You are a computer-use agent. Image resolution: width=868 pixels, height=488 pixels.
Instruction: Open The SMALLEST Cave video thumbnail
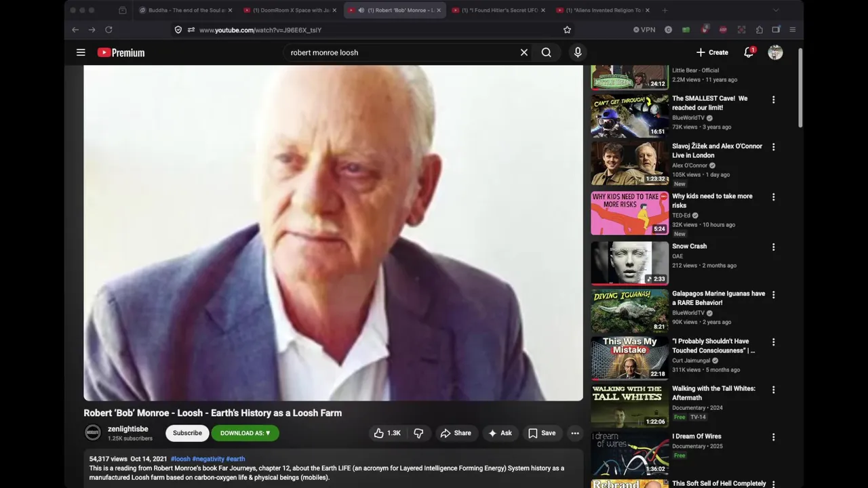(629, 116)
